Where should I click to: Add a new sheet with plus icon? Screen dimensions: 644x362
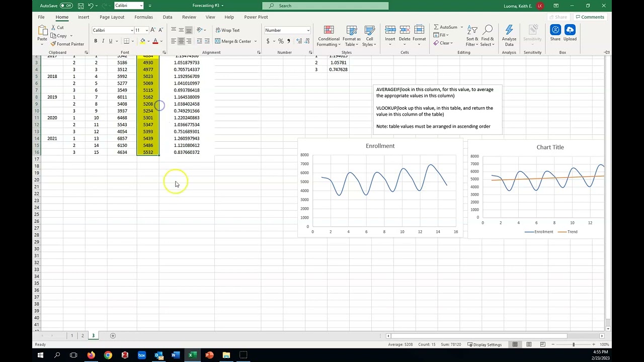(113, 335)
